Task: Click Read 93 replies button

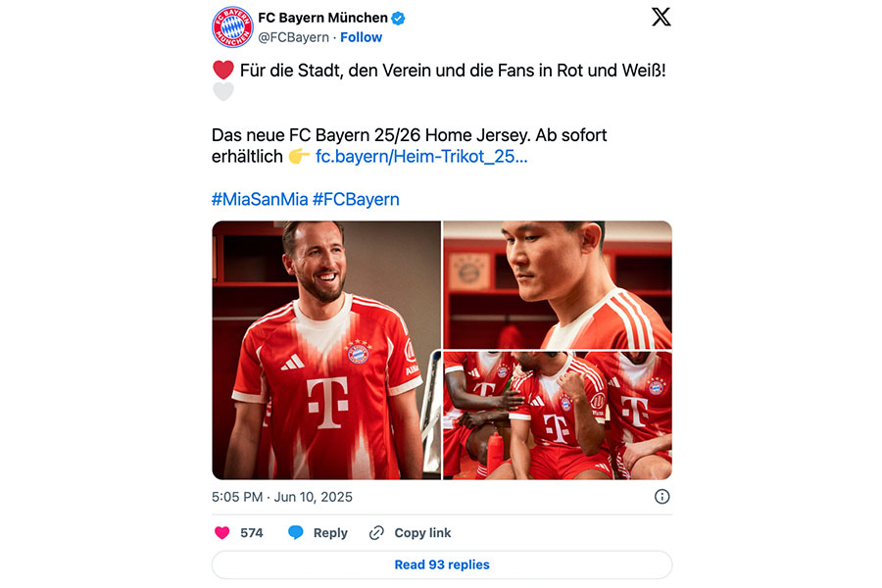Action: point(442,564)
